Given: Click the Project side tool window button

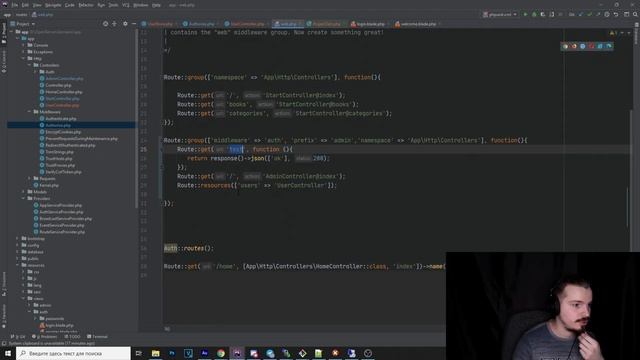Looking at the screenshot, I should 4,33.
